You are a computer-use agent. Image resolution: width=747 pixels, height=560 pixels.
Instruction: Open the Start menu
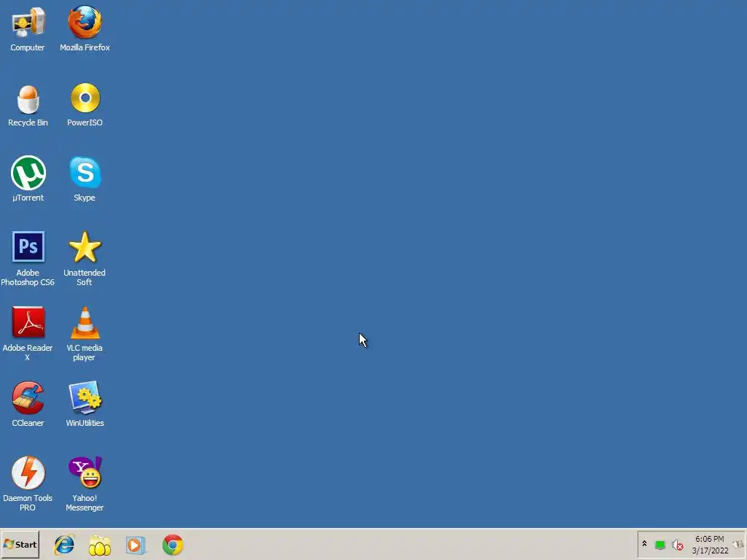pos(20,544)
